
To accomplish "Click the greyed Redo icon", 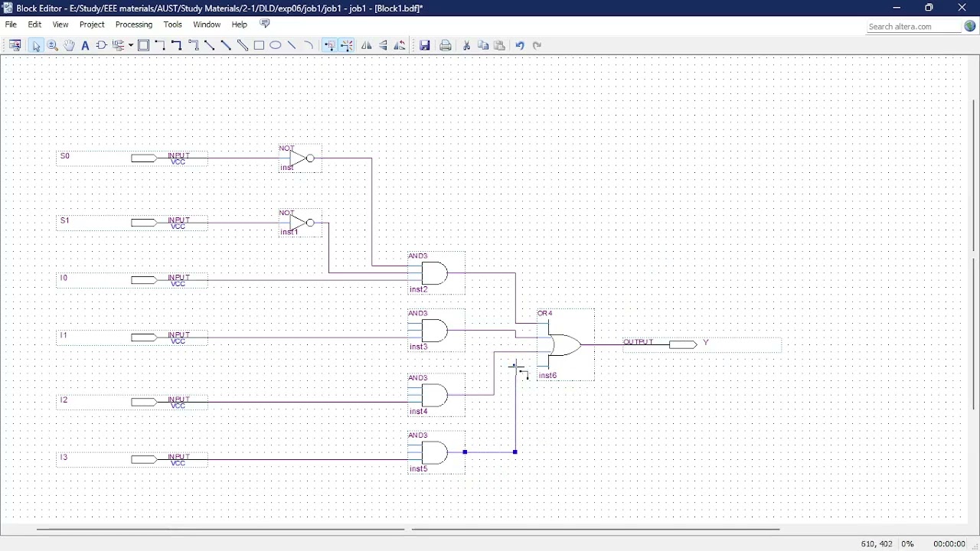I will pos(537,45).
